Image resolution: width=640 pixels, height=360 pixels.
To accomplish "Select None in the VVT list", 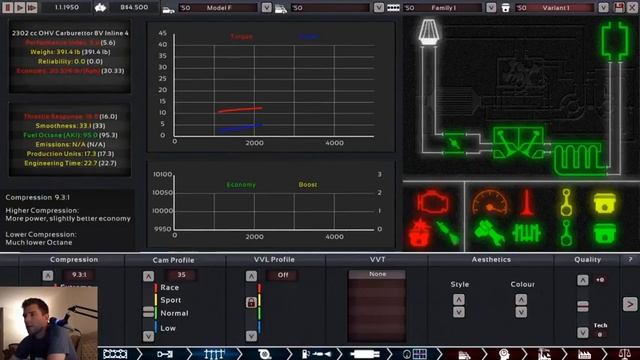I will click(x=377, y=274).
